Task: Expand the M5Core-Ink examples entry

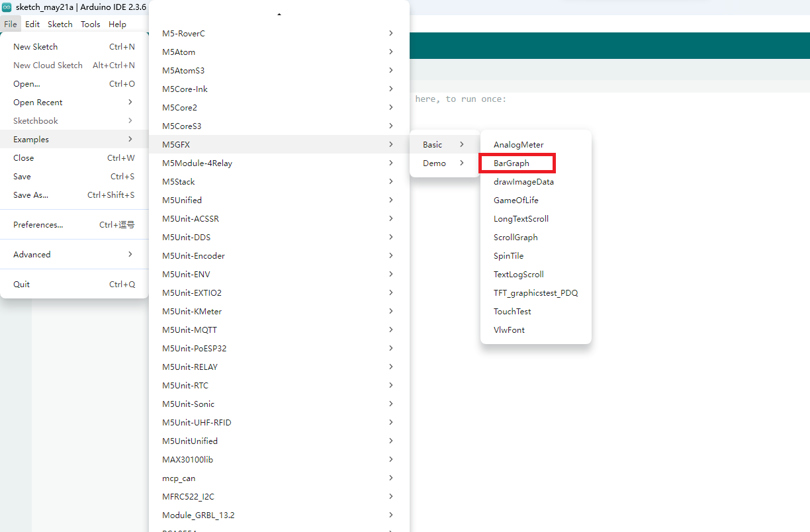Action: 279,89
